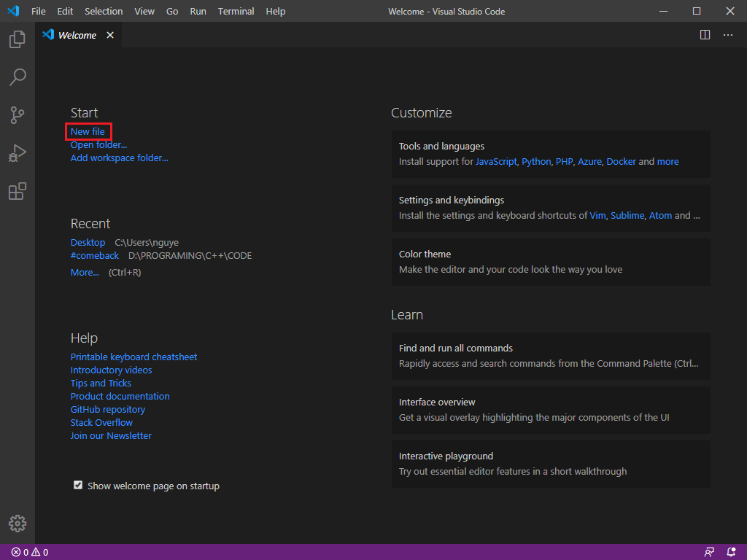Close the Welcome tab
Image resolution: width=747 pixels, height=560 pixels.
[x=110, y=35]
